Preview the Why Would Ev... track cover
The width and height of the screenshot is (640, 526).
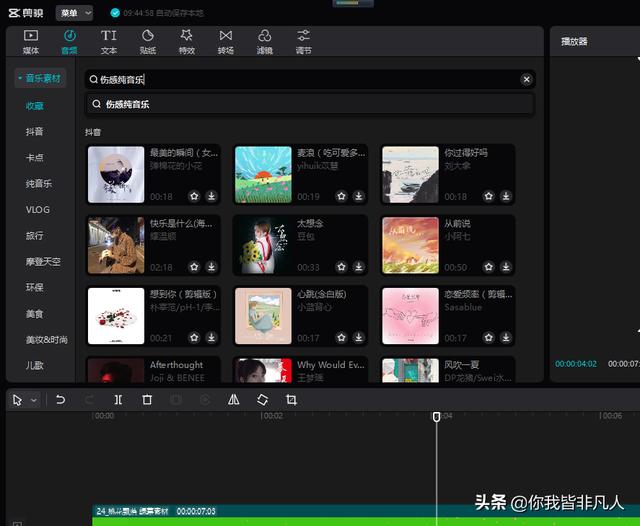(263, 371)
